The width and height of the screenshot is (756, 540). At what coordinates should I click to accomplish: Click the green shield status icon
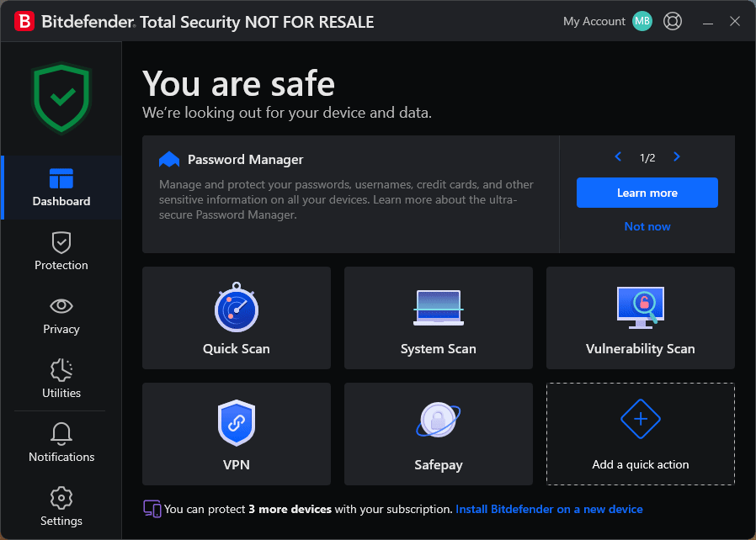(x=61, y=98)
